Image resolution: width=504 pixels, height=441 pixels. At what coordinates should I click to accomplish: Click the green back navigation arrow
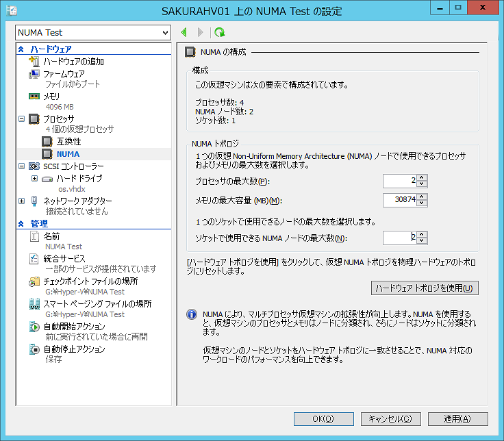(x=184, y=32)
